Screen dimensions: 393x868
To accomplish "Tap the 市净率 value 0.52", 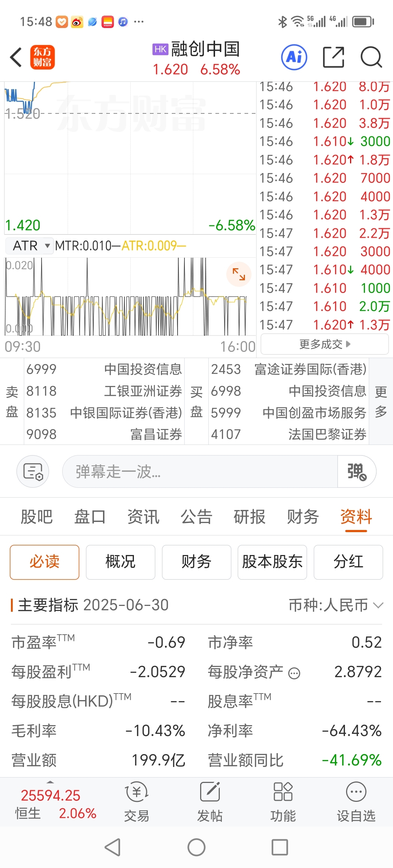I will click(366, 642).
